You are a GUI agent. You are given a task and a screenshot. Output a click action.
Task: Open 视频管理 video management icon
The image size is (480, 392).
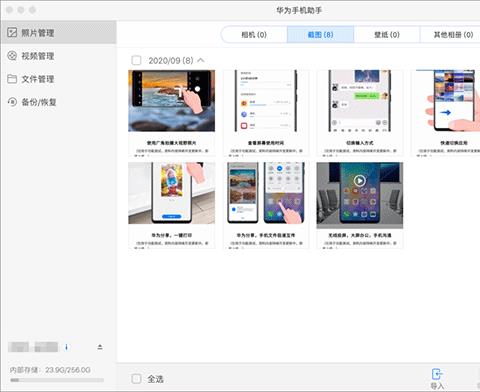12,56
